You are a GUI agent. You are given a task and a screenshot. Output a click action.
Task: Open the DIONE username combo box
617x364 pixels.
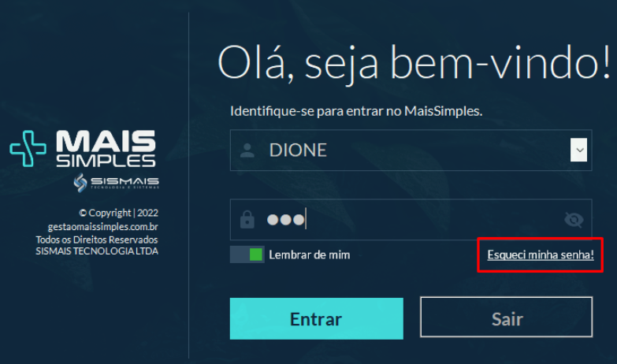[411, 150]
